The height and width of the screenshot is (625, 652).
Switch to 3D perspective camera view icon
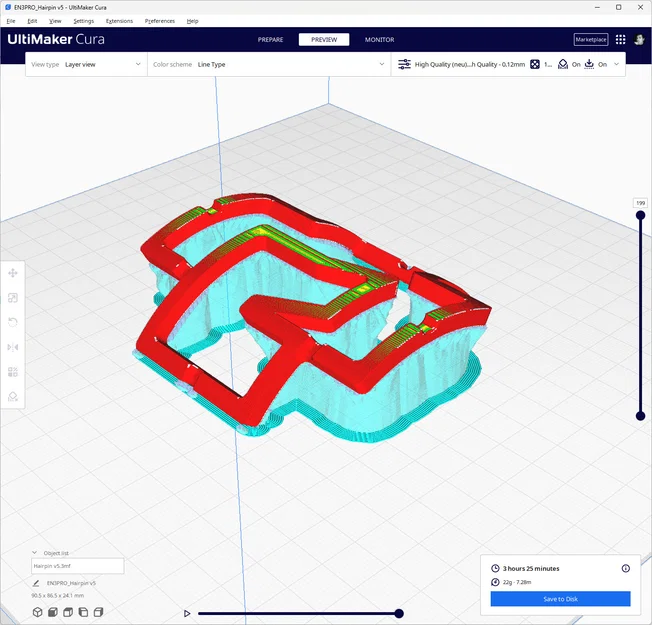[37, 612]
